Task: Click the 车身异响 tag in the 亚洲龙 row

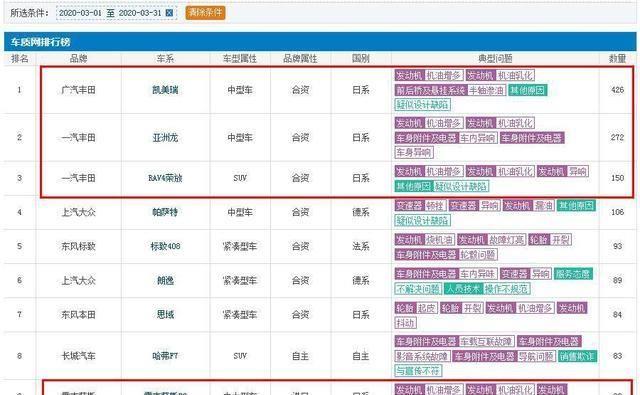Action: (x=414, y=153)
